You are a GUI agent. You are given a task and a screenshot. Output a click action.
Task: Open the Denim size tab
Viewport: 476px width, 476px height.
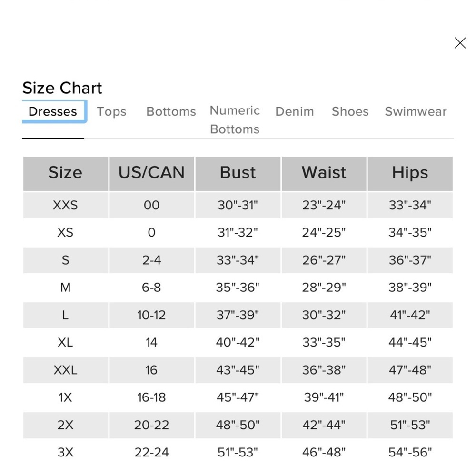295,111
